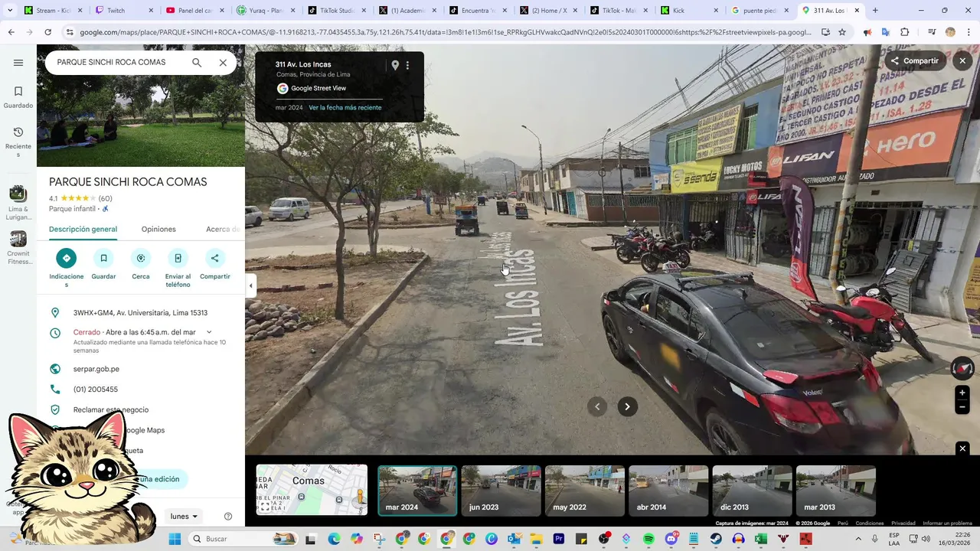The height and width of the screenshot is (551, 980).
Task: Open the three-dot menu on Street View card
Action: [407, 66]
